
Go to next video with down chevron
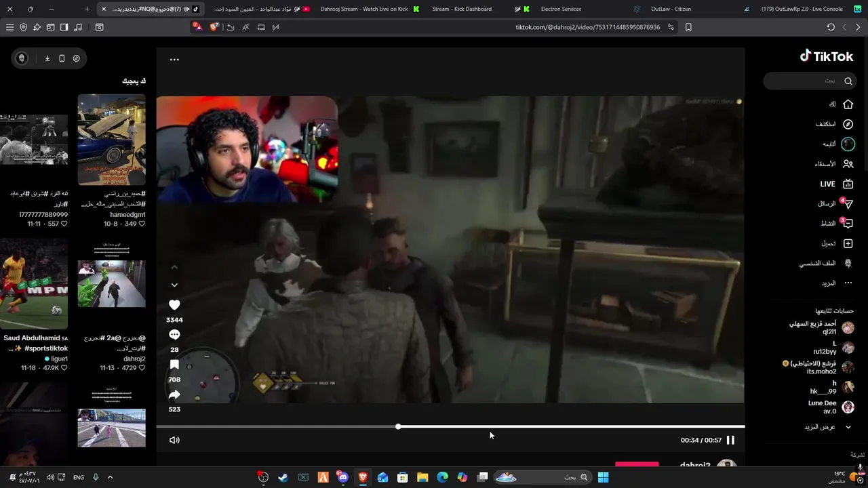pyautogui.click(x=174, y=285)
